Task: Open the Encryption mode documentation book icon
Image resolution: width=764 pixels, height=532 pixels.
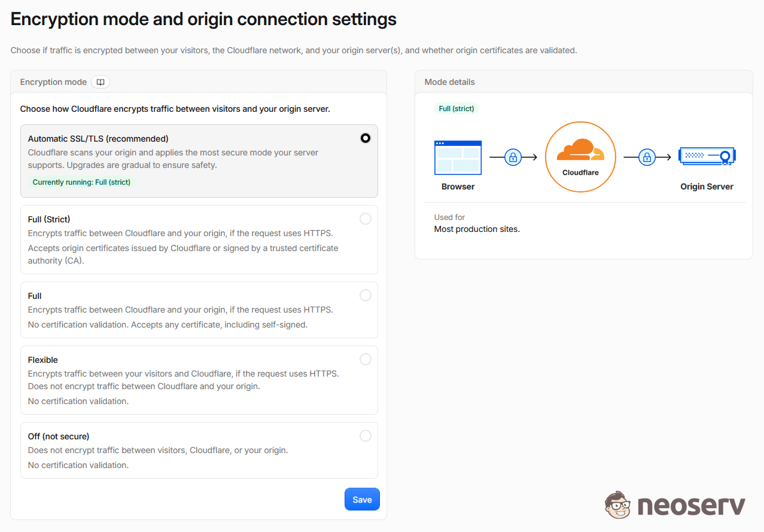Action: 101,82
